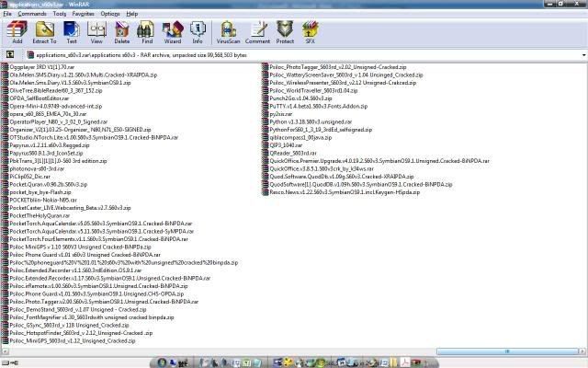Select QuickOffice.v3.8.5.1.S60v3 file
The height and width of the screenshot is (368, 588).
(318, 168)
